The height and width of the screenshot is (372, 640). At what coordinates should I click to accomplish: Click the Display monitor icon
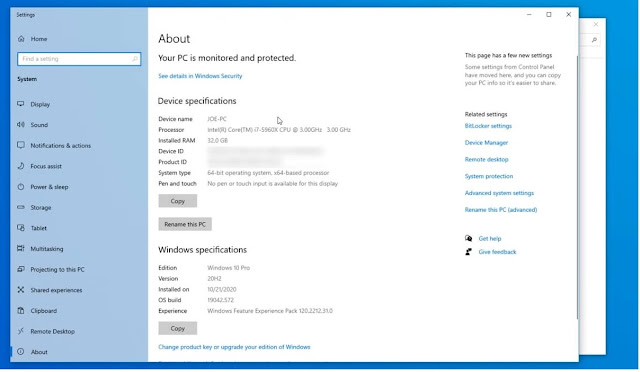21,104
